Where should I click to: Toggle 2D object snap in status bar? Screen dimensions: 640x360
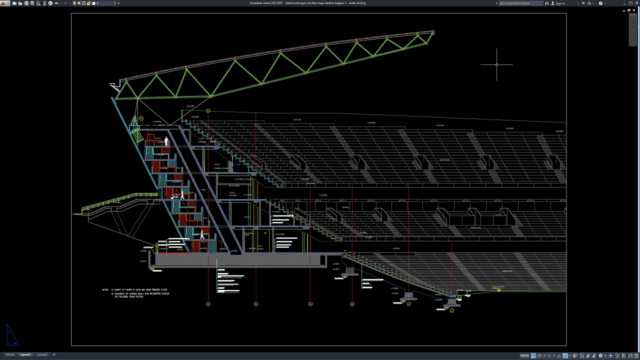(565, 356)
